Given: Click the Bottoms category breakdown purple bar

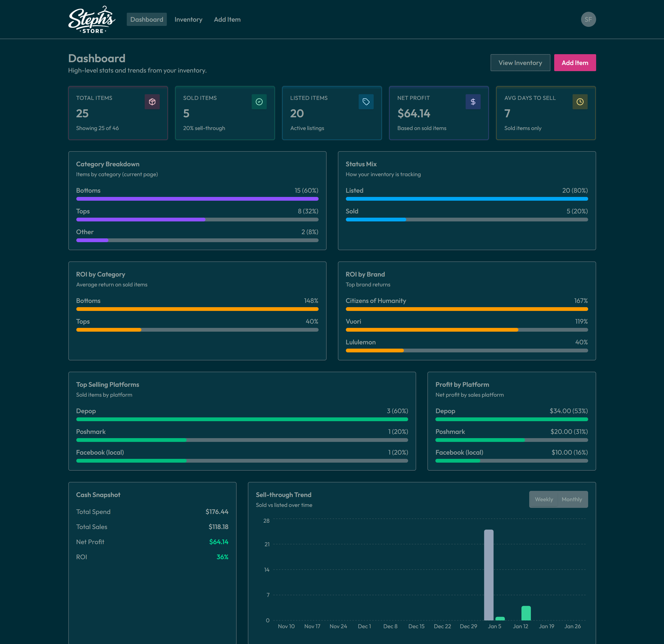Looking at the screenshot, I should point(197,199).
